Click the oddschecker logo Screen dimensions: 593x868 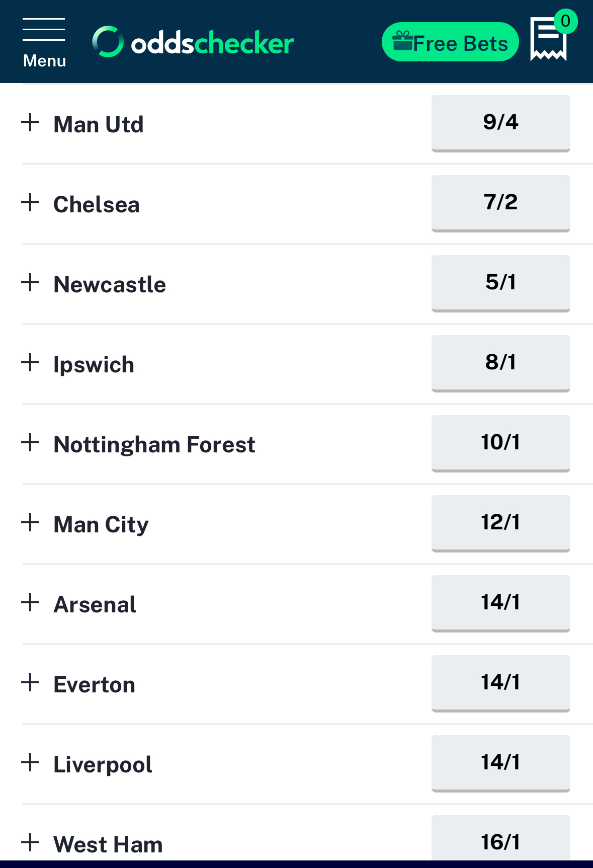click(193, 42)
